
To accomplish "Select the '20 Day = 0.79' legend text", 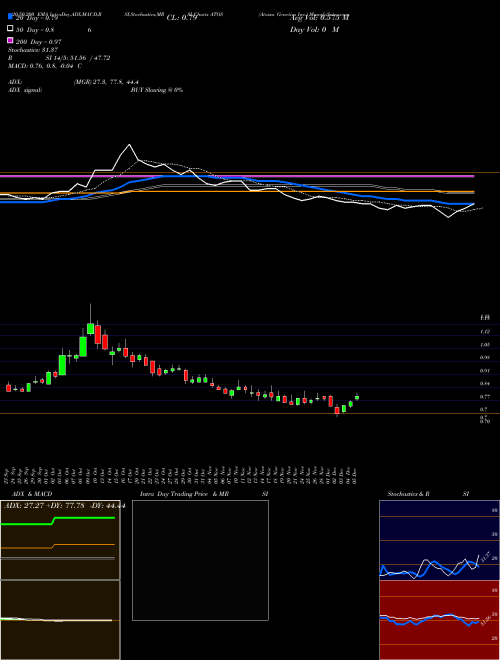I will coord(37,18).
